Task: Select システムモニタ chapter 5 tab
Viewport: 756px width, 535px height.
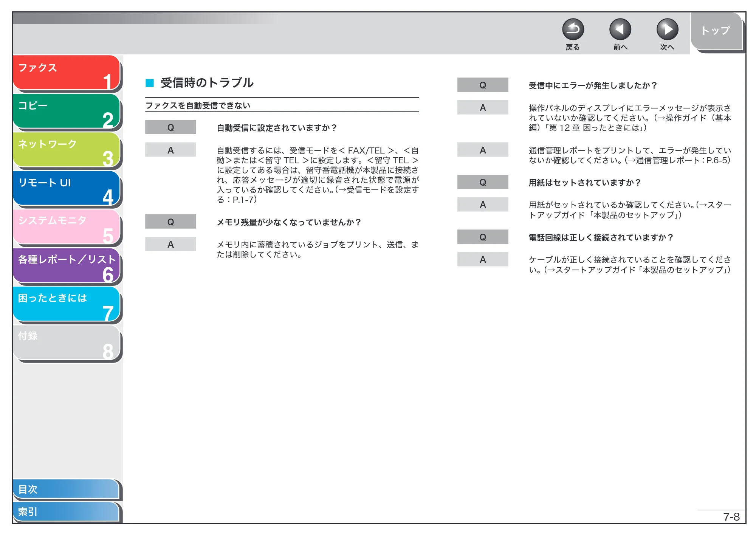Action: 67,227
